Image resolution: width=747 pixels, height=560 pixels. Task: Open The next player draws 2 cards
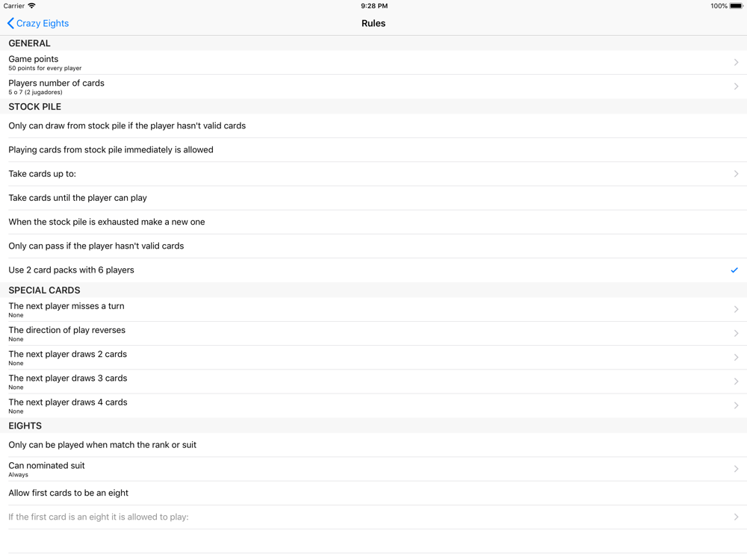click(373, 358)
